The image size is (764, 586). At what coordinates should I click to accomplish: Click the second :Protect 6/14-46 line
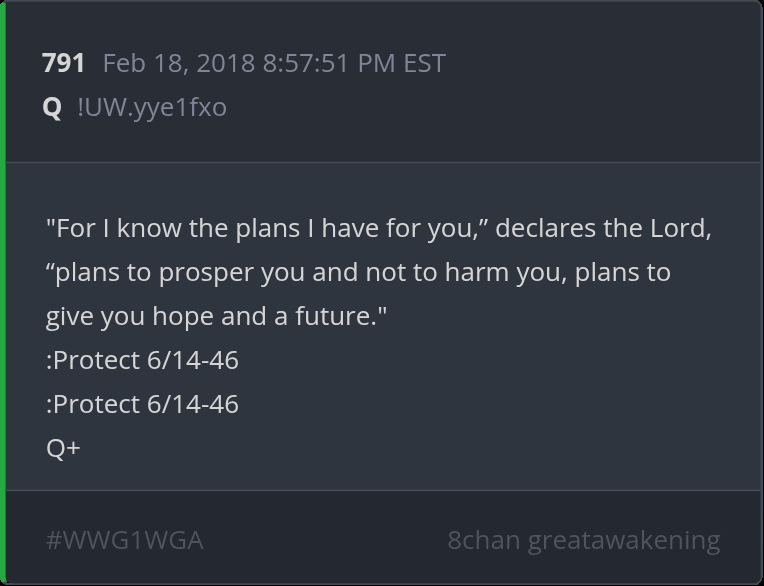[142, 403]
